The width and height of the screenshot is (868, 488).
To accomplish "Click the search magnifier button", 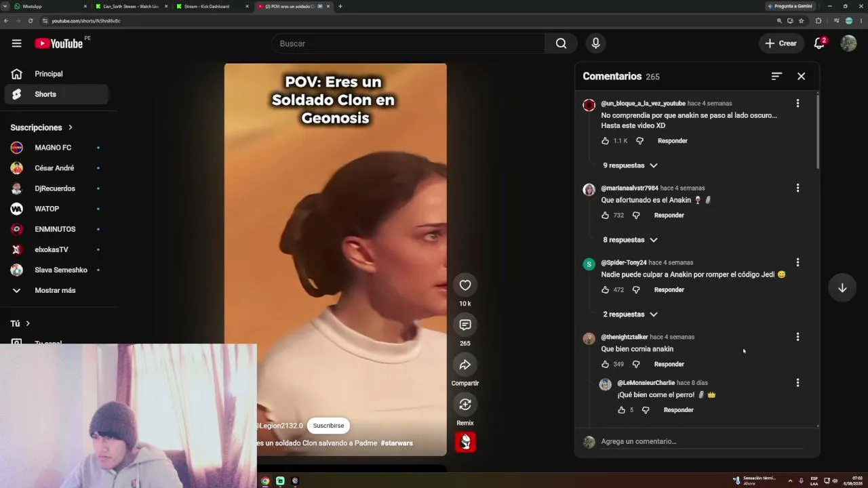I will tap(561, 43).
